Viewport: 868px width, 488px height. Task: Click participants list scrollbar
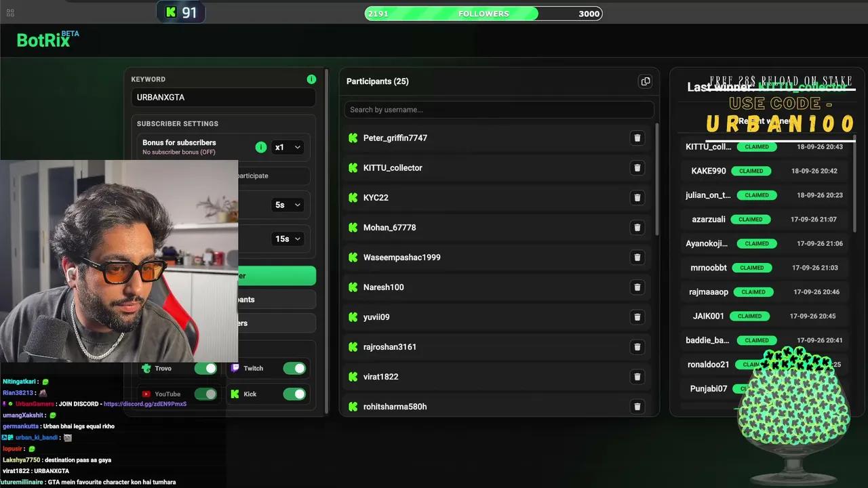point(657,180)
